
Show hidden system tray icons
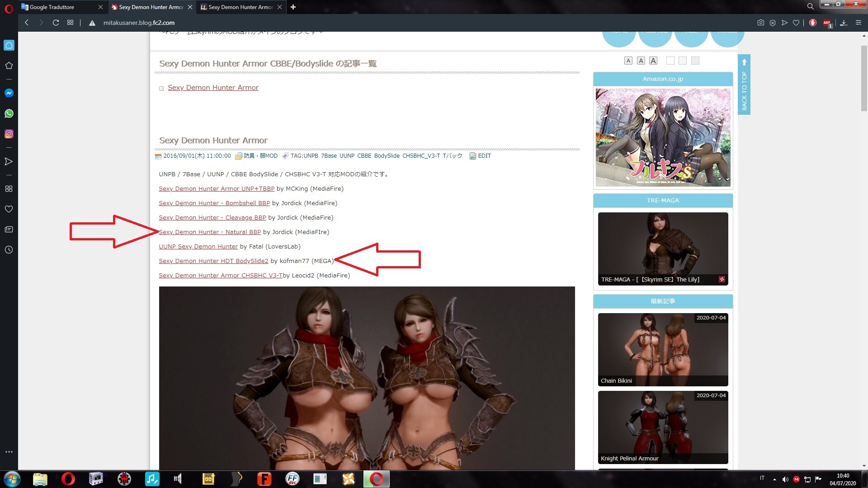coord(774,479)
